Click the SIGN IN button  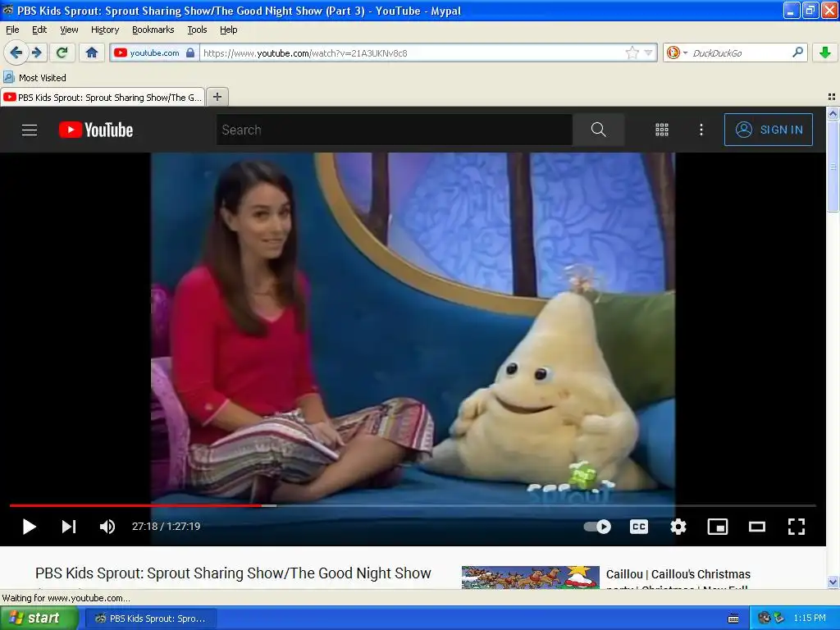[x=768, y=130]
